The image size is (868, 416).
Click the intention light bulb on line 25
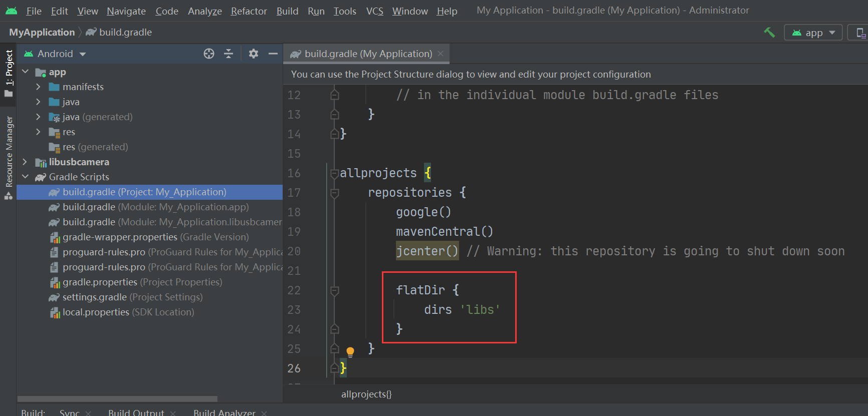(x=350, y=351)
